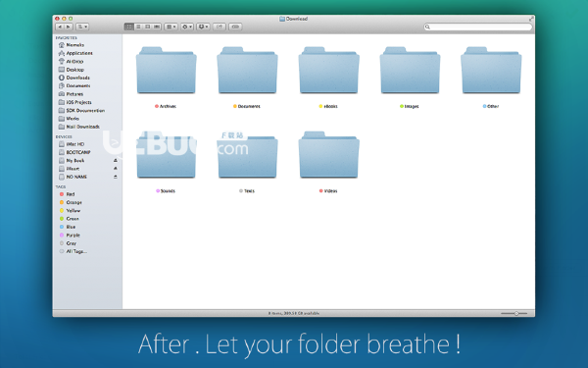Open the Dropbox toolbar dropdown
The height and width of the screenshot is (368, 588).
coord(203,27)
